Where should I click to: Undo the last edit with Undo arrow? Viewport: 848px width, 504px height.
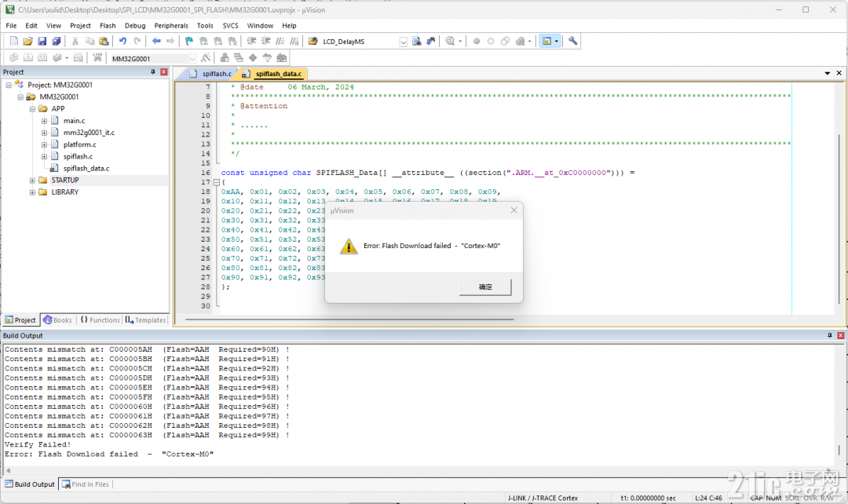[x=122, y=41]
